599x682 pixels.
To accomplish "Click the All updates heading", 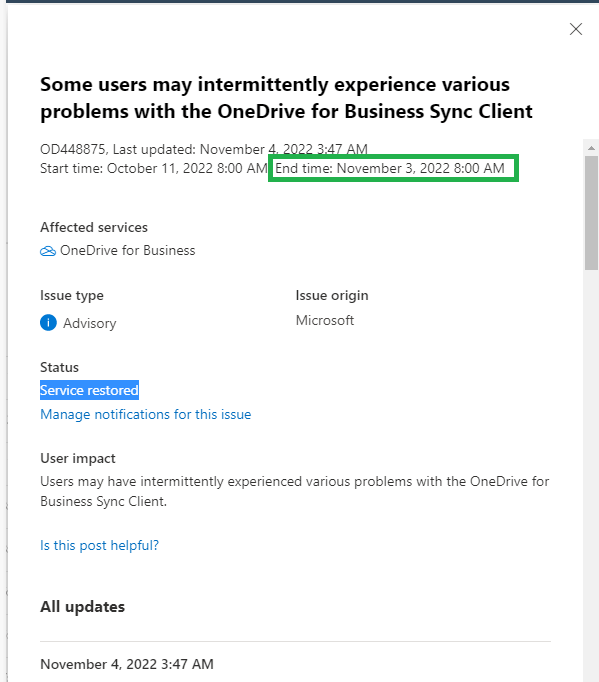I will click(x=83, y=606).
